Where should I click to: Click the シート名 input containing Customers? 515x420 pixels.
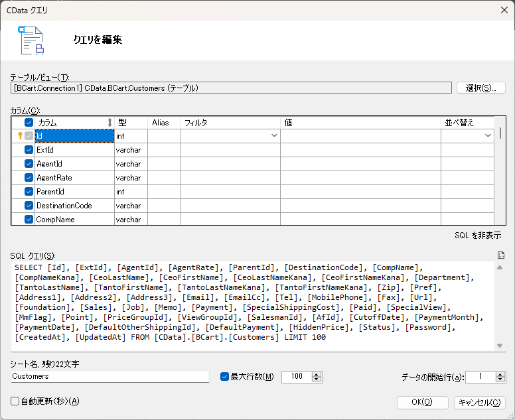tap(110, 376)
